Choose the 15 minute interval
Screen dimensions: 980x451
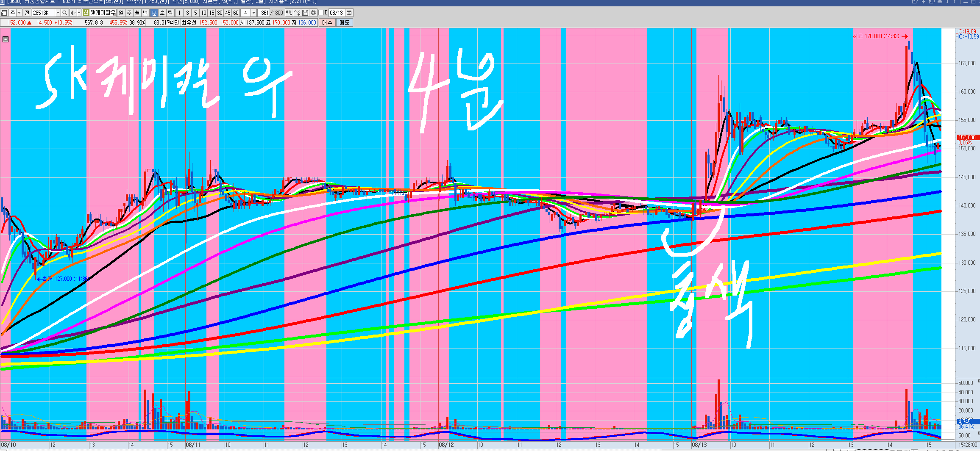tap(212, 13)
